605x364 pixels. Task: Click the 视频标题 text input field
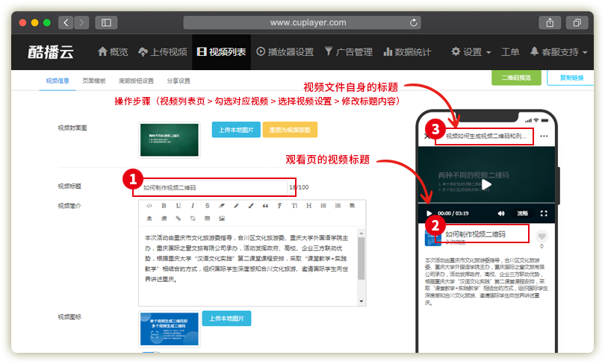211,187
